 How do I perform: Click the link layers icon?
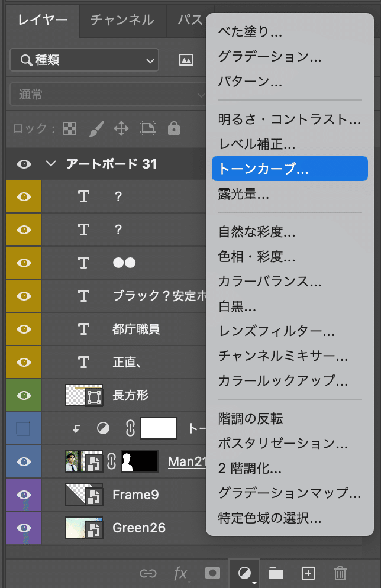click(x=147, y=573)
